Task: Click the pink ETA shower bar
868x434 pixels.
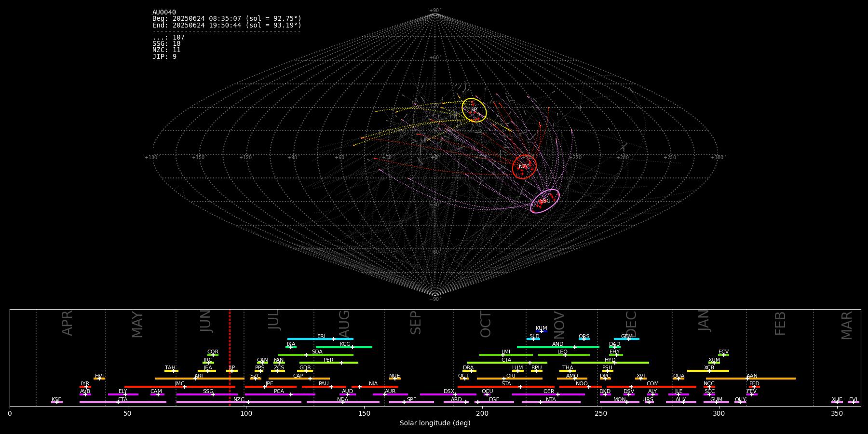Action: 123,402
